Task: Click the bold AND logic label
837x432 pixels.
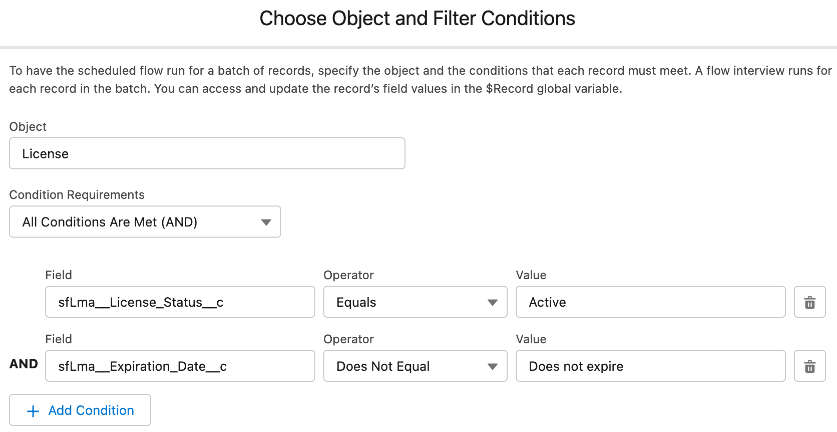Action: tap(24, 364)
